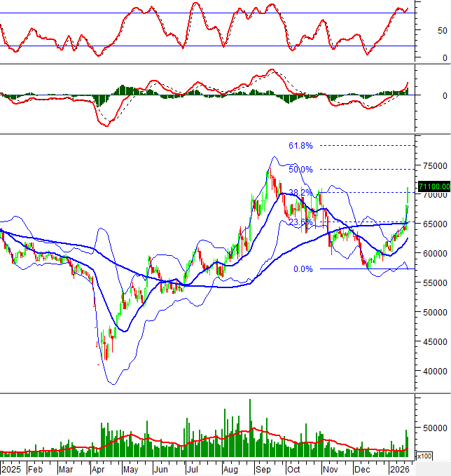Click the 55000 price axis label
The width and height of the screenshot is (451, 476).
pos(436,283)
